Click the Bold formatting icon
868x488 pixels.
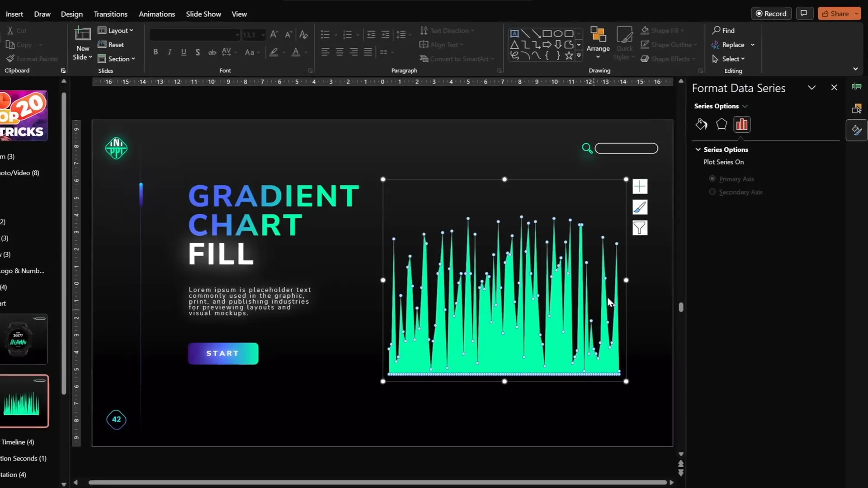(x=156, y=52)
